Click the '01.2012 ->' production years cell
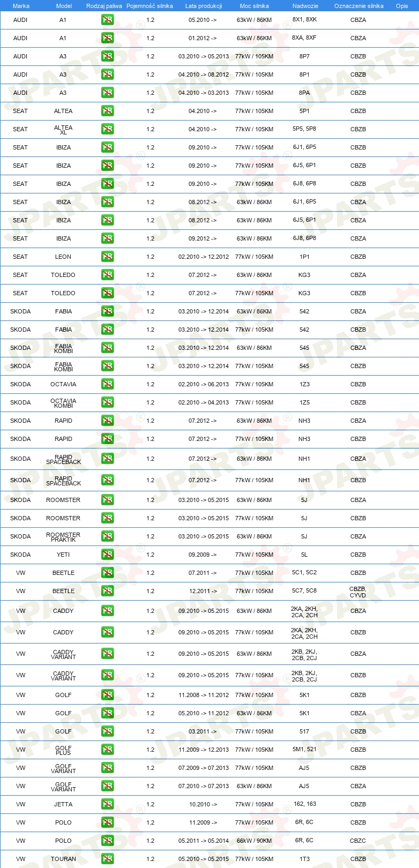 pyautogui.click(x=203, y=38)
